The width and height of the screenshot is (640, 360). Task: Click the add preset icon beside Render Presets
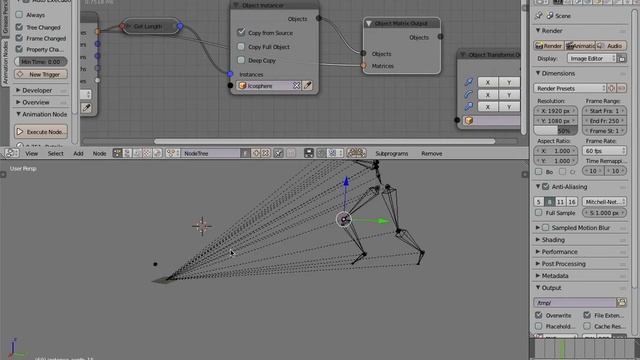pos(611,88)
